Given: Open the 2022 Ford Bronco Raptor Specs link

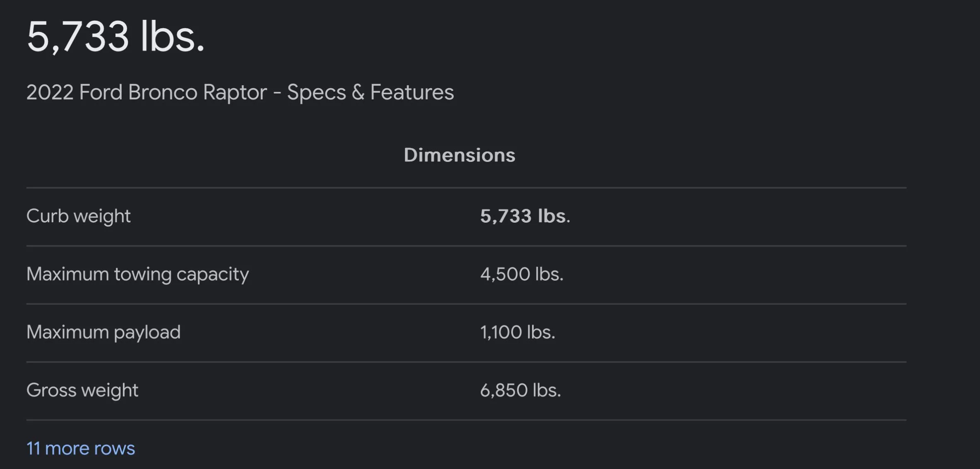Looking at the screenshot, I should pyautogui.click(x=240, y=92).
